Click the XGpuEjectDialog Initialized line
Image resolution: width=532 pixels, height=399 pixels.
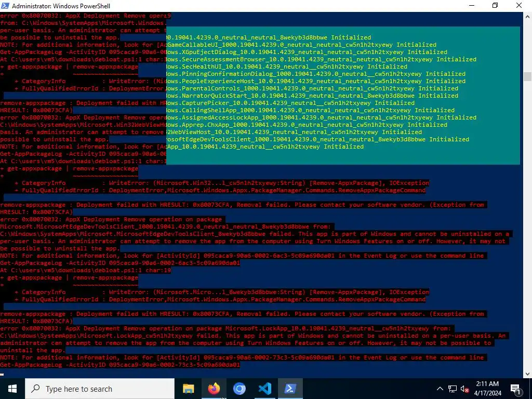(307, 52)
